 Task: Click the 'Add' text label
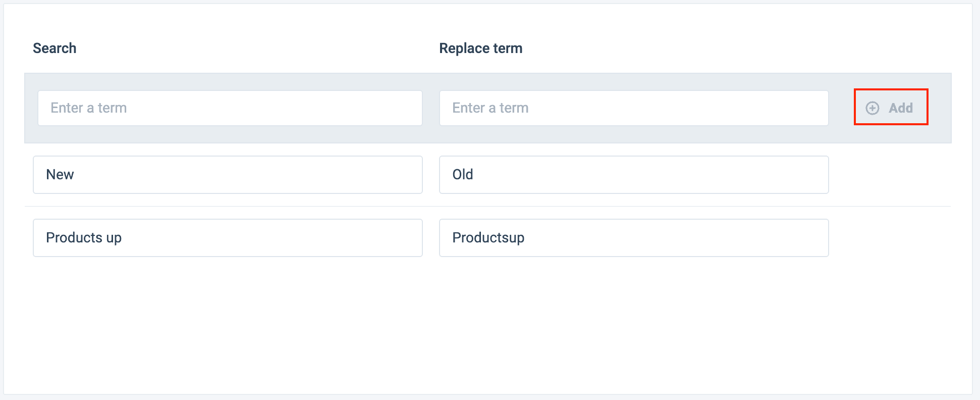901,108
